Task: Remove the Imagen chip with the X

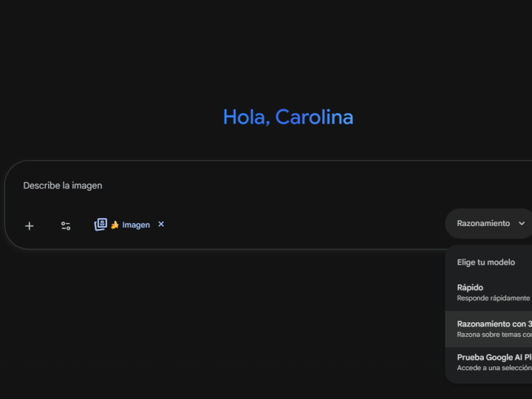Action: click(161, 225)
